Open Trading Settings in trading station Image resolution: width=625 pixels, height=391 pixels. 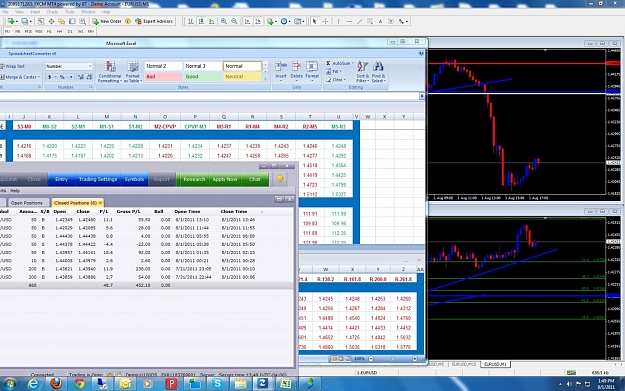[98, 179]
